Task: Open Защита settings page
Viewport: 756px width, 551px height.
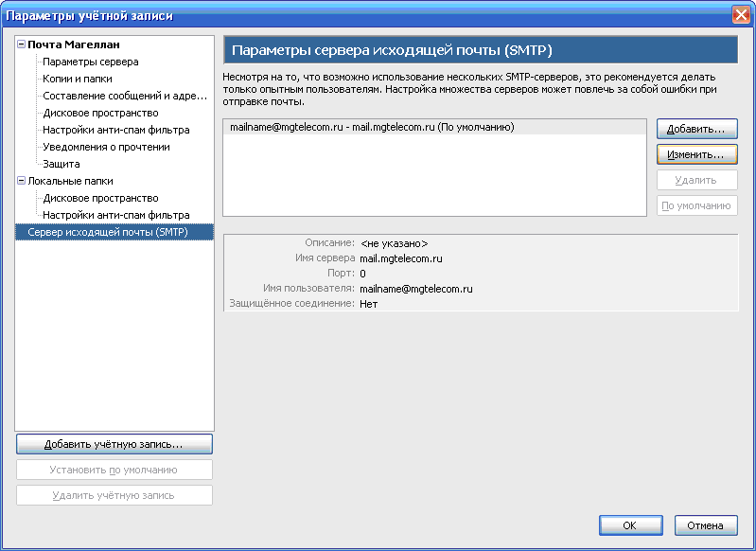Action: [62, 164]
